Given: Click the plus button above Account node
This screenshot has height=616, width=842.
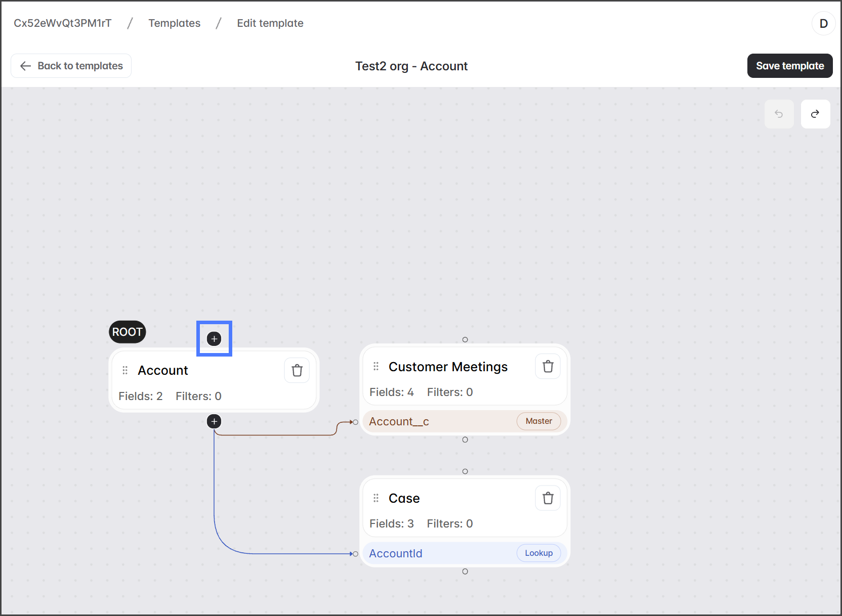Looking at the screenshot, I should (214, 339).
